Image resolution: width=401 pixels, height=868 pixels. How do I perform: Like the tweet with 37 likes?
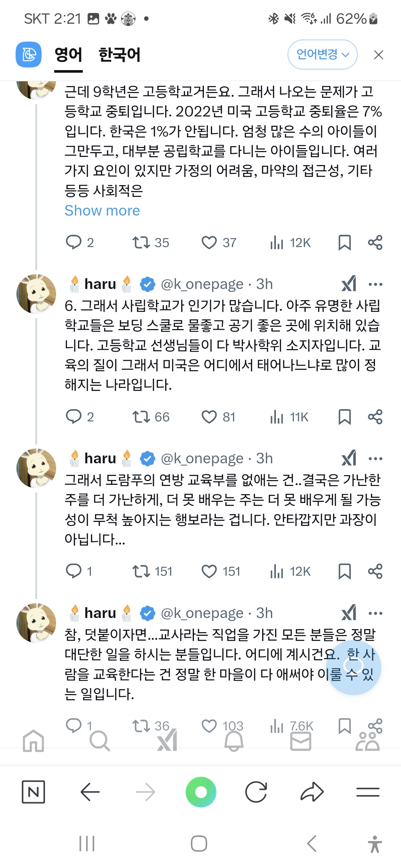[x=209, y=243]
